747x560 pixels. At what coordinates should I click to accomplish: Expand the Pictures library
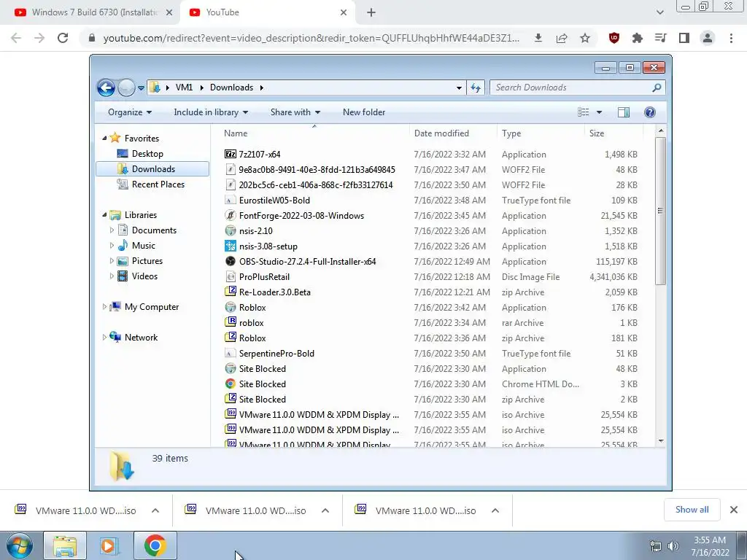coord(112,261)
